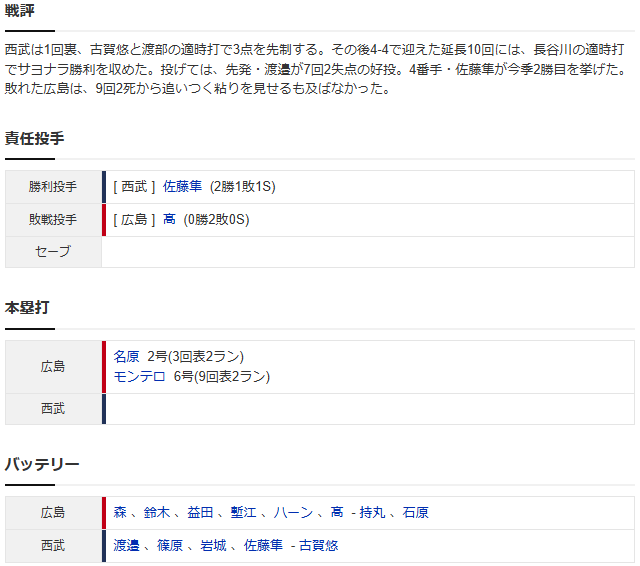
Task: Select 西武 label in バッテリー table
Action: click(x=53, y=546)
